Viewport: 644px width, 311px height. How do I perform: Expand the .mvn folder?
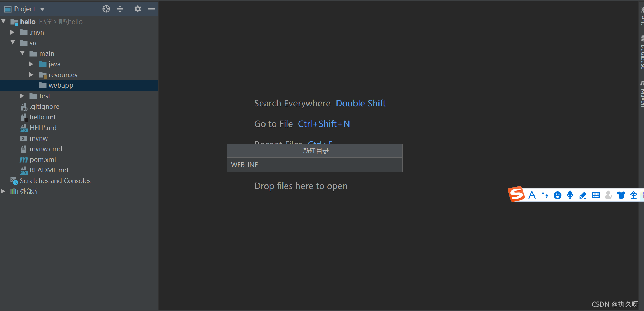click(12, 32)
